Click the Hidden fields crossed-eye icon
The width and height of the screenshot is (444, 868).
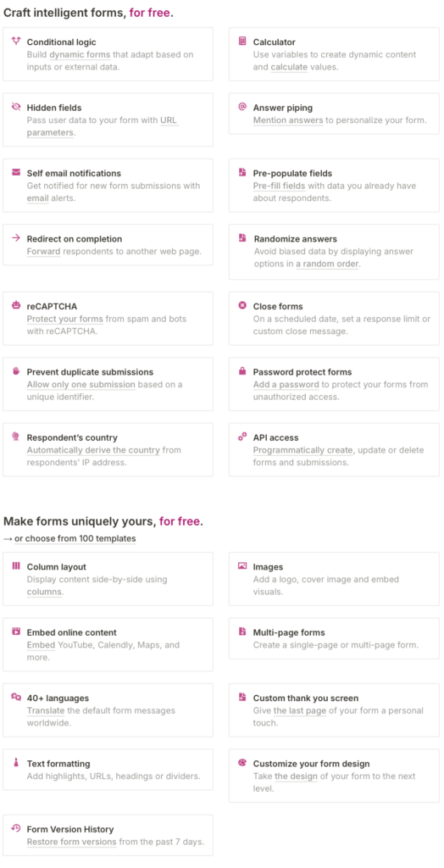(x=16, y=107)
